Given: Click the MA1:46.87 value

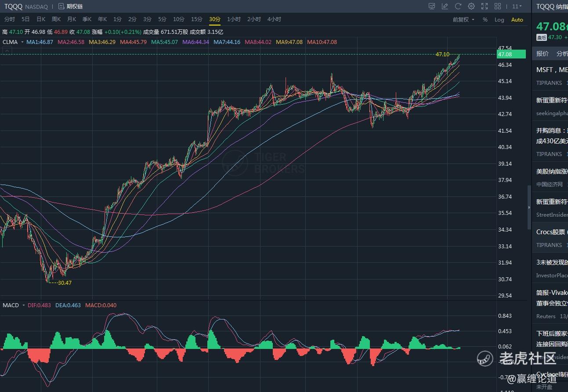Looking at the screenshot, I should [x=40, y=42].
